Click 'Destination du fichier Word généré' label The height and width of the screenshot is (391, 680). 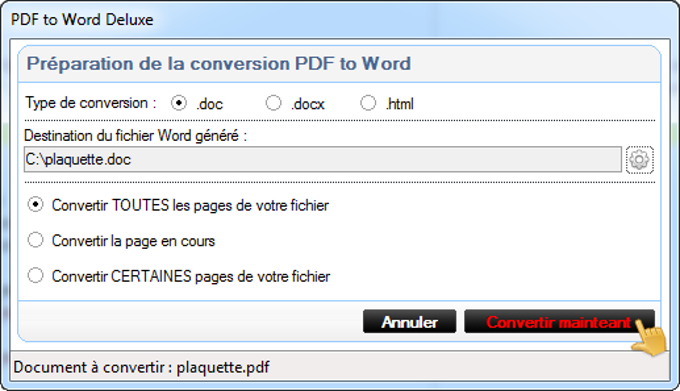point(135,136)
